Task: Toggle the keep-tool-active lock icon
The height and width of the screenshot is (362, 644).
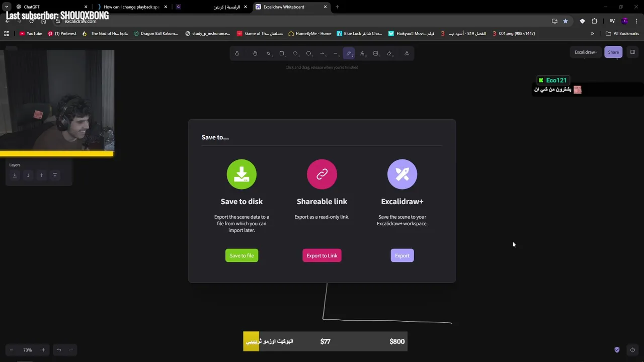Action: pyautogui.click(x=237, y=53)
